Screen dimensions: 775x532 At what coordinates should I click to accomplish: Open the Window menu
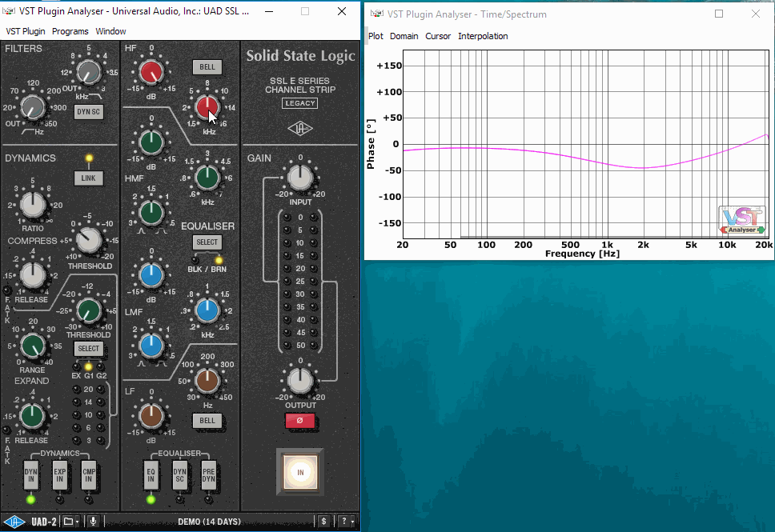point(110,31)
